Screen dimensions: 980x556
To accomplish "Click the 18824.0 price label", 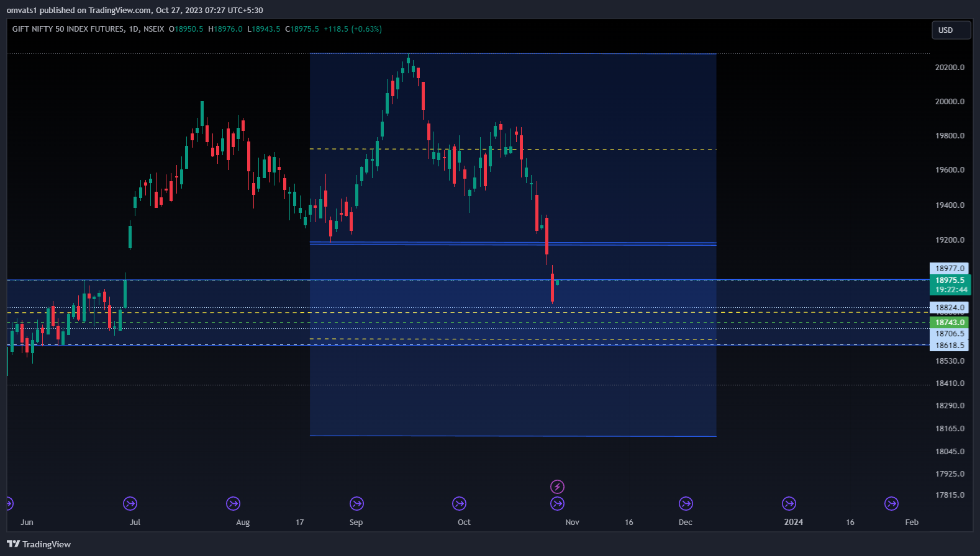I will tap(950, 307).
